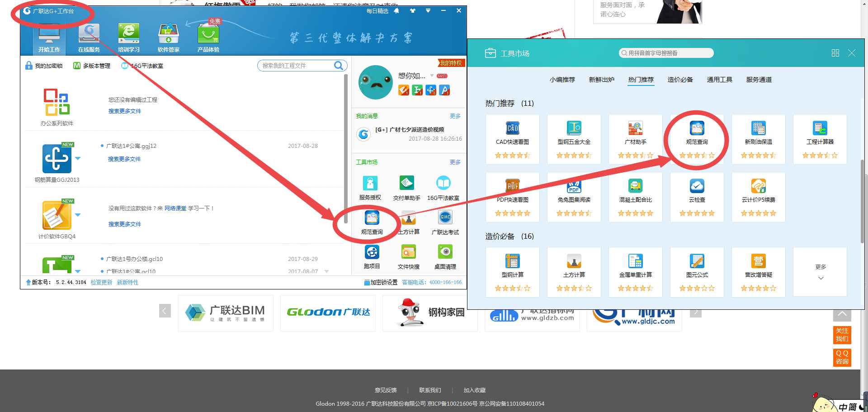Screen dimensions: 868x412
Task: Click the 意见反馈 footer link
Action: click(x=386, y=390)
